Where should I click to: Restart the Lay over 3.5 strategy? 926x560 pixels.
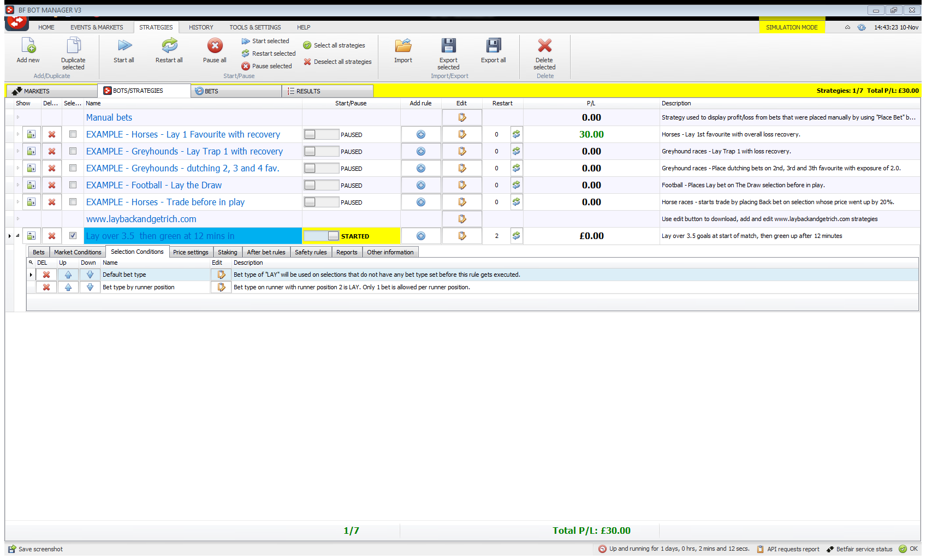coord(516,236)
